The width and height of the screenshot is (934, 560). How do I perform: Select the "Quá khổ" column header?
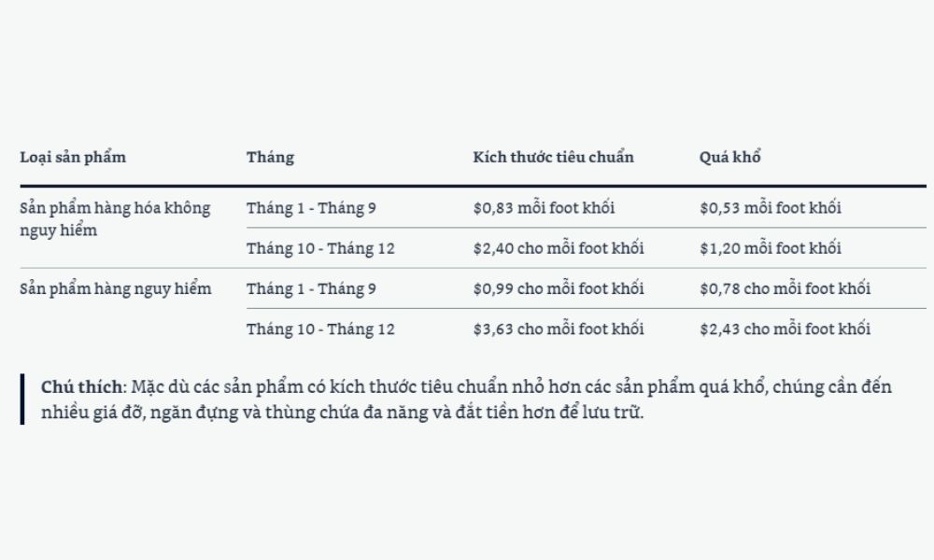[x=729, y=157]
